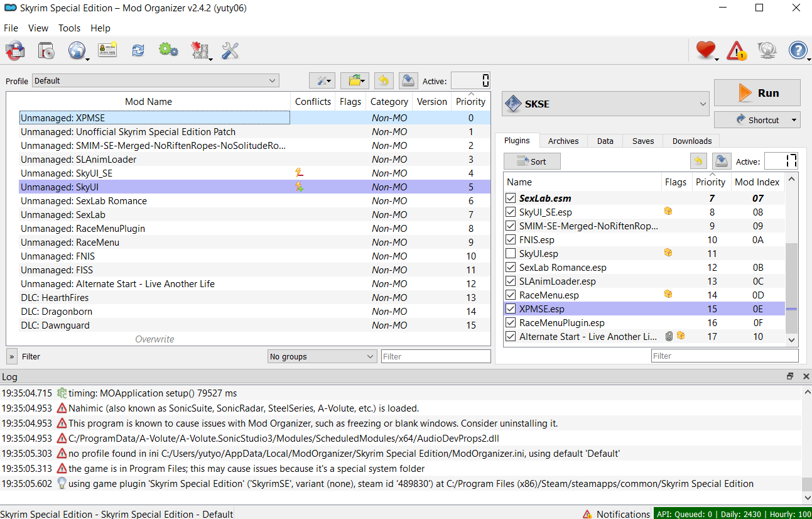Image resolution: width=812 pixels, height=519 pixels.
Task: Click the create mod list backup icon
Action: pos(408,80)
